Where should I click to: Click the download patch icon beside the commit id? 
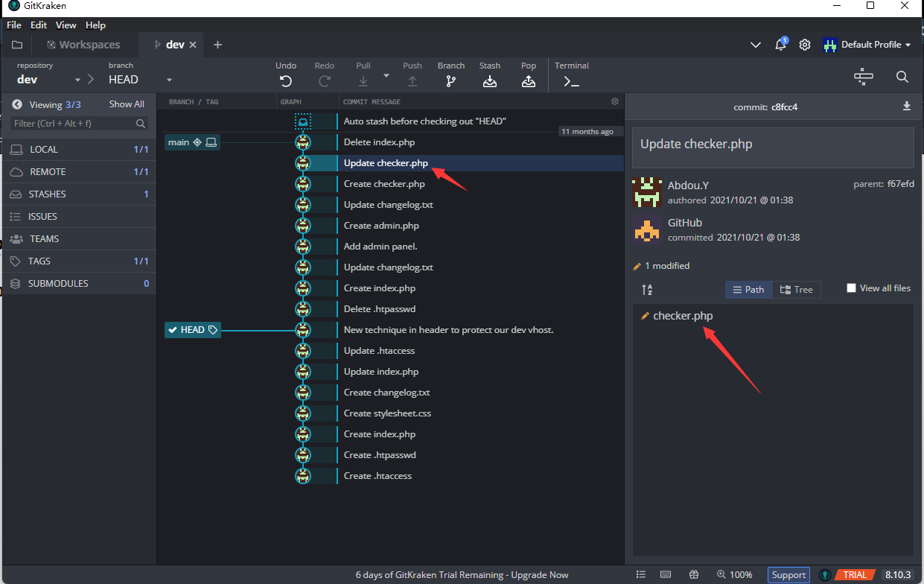point(907,107)
